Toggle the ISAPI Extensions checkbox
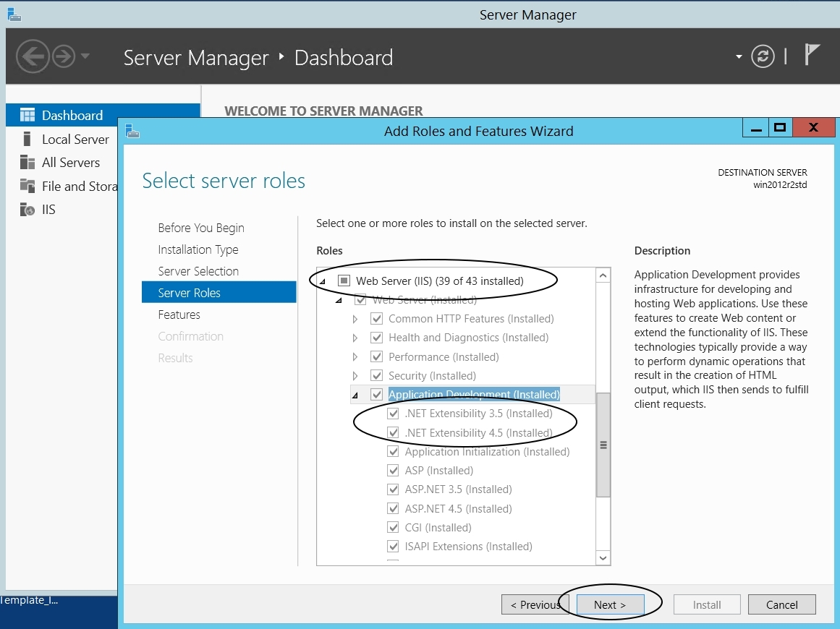This screenshot has height=629, width=840. pyautogui.click(x=393, y=546)
